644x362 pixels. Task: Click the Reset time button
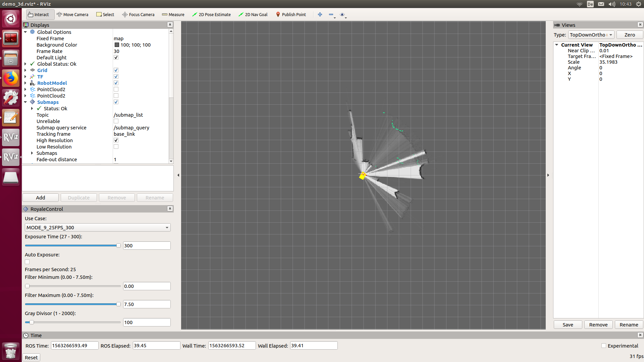point(31,358)
